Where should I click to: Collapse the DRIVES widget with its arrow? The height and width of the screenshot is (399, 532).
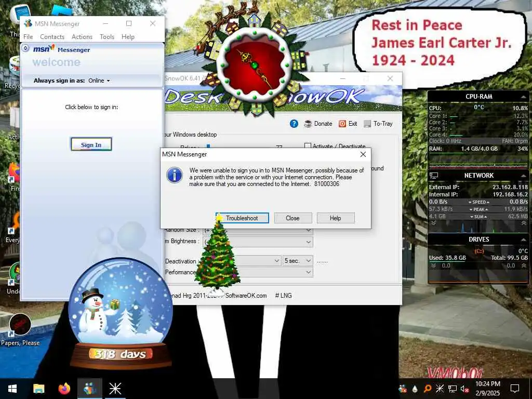pyautogui.click(x=524, y=240)
